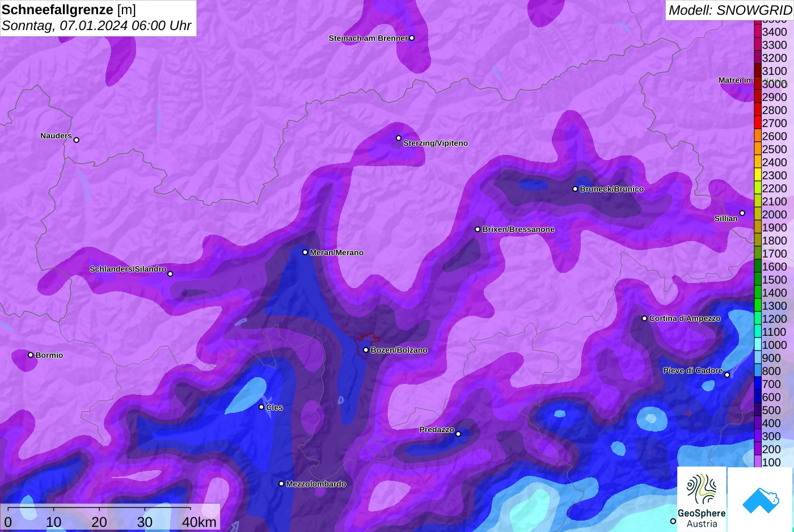Click the Mezzolombardo label text
The image size is (794, 532).
316,484
